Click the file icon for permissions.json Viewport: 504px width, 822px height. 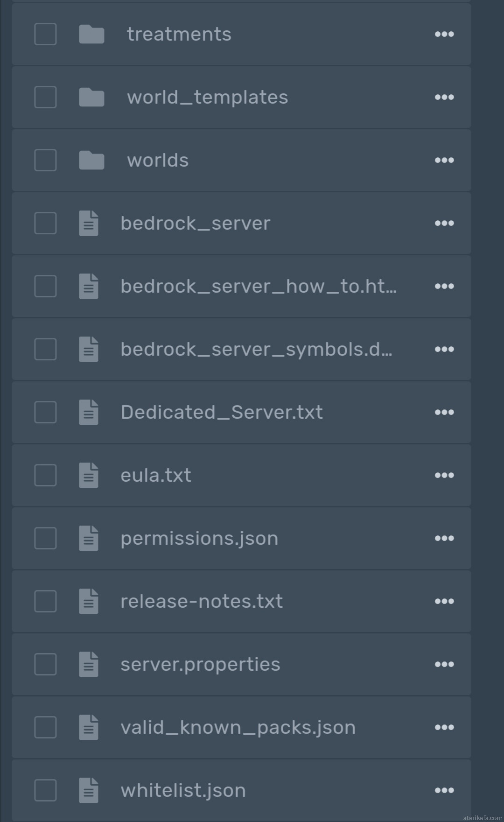[89, 538]
